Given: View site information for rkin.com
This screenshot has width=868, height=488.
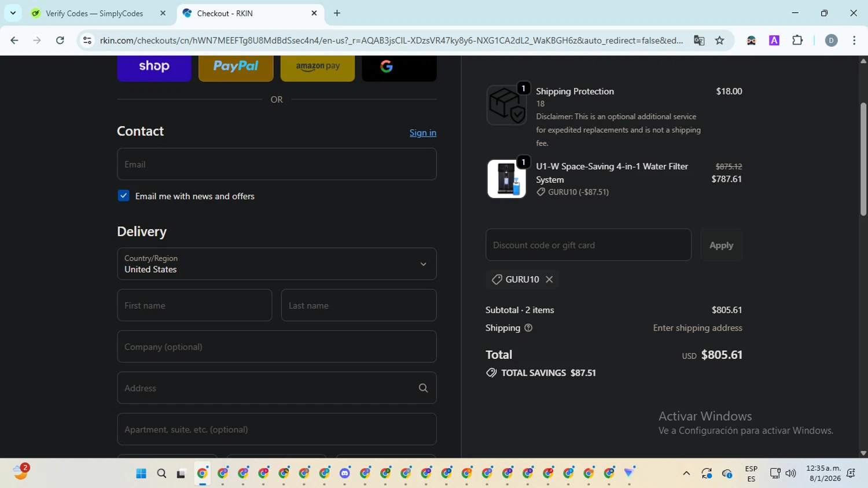Looking at the screenshot, I should tap(87, 41).
